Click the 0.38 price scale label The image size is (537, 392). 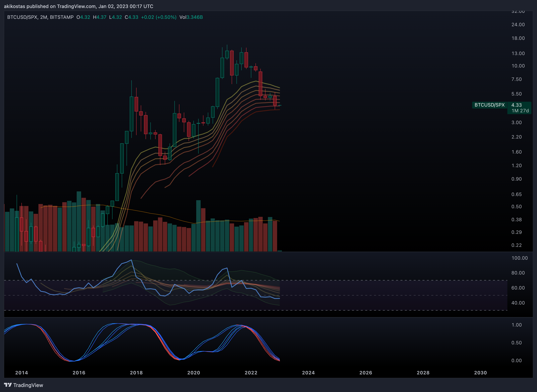tap(517, 219)
